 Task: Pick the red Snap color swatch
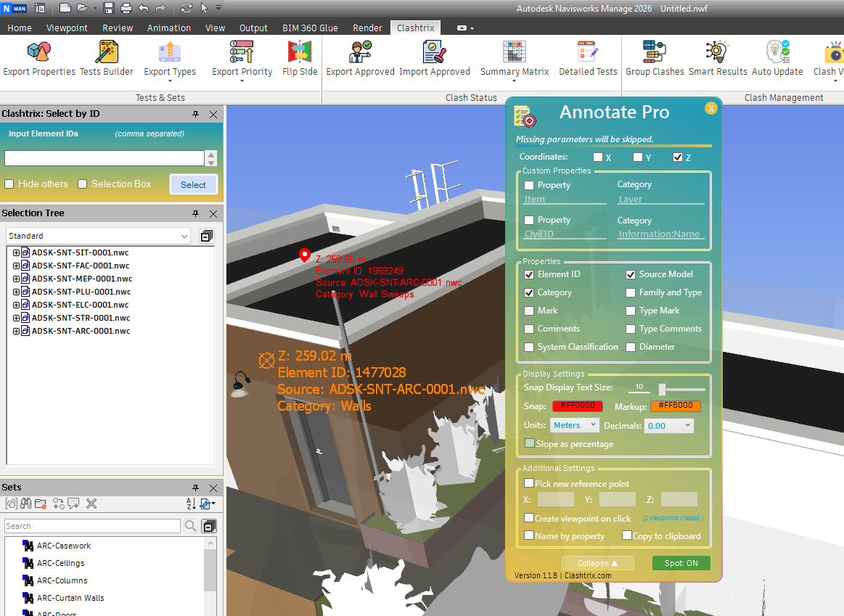(578, 406)
